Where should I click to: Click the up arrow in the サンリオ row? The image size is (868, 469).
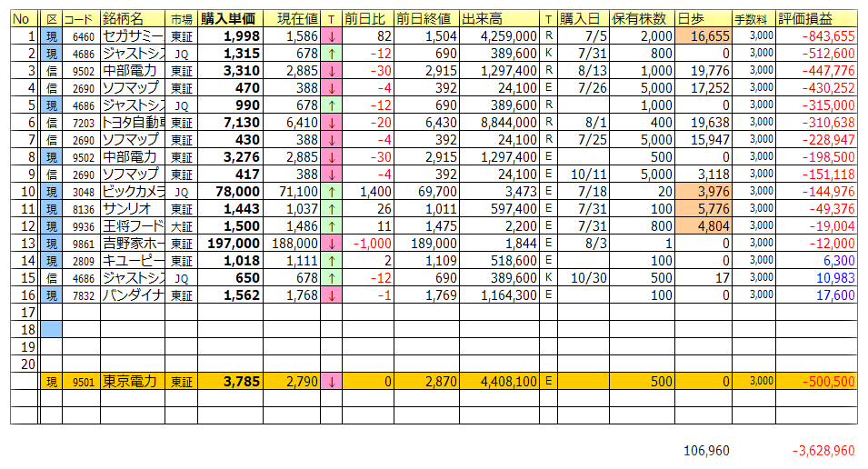pyautogui.click(x=331, y=209)
